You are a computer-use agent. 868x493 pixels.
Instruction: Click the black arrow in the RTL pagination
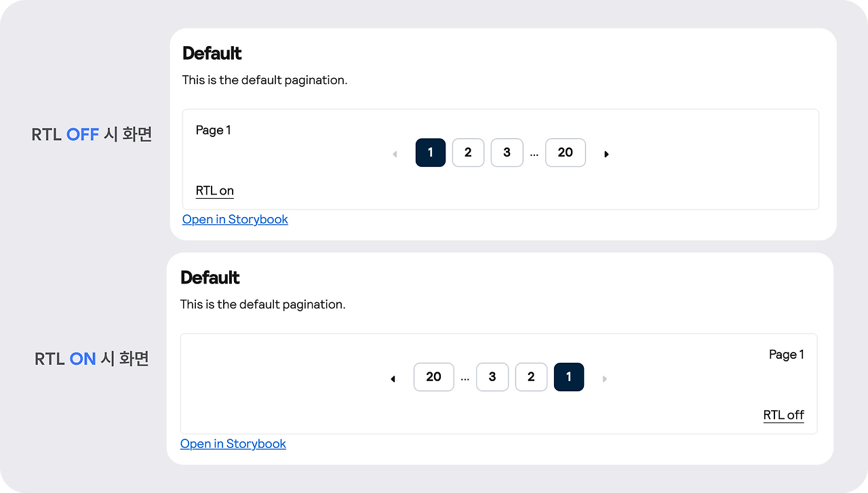coord(393,378)
